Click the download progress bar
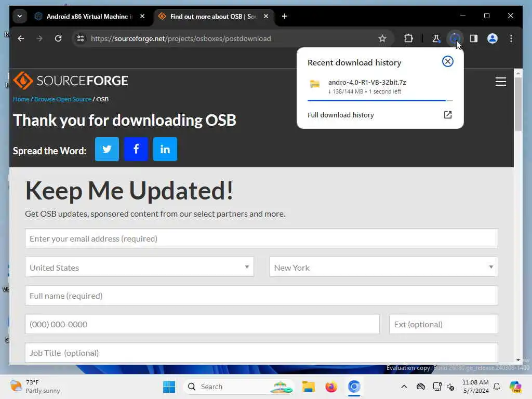This screenshot has width=532, height=399. click(380, 100)
